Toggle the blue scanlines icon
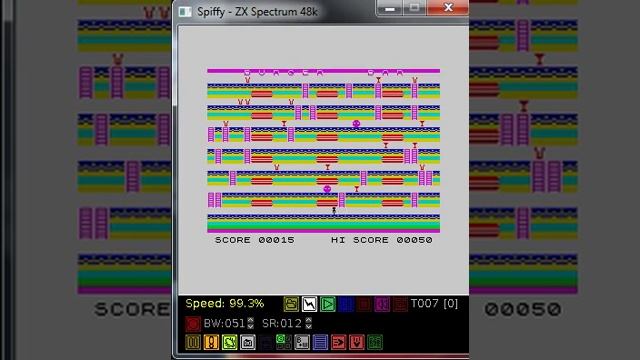Image resolution: width=640 pixels, height=360 pixels. [x=320, y=342]
